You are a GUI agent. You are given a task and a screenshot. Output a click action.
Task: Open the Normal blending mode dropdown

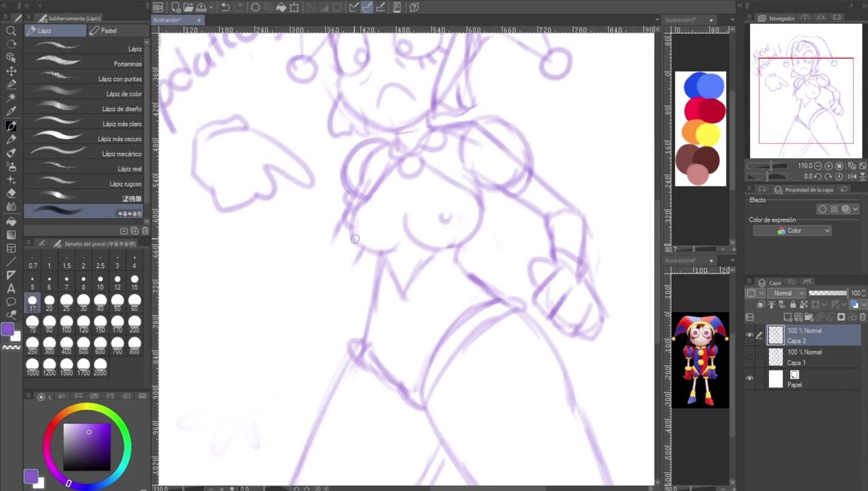pos(788,293)
